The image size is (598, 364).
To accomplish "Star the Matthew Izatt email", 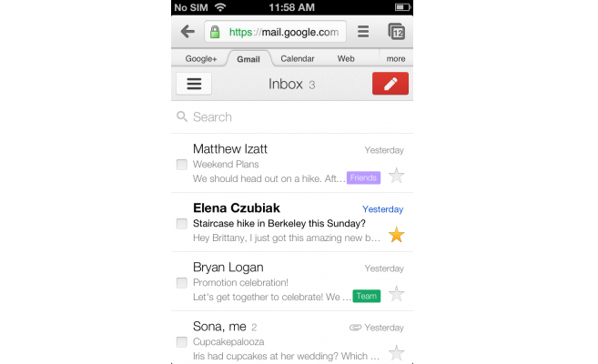I will (396, 176).
